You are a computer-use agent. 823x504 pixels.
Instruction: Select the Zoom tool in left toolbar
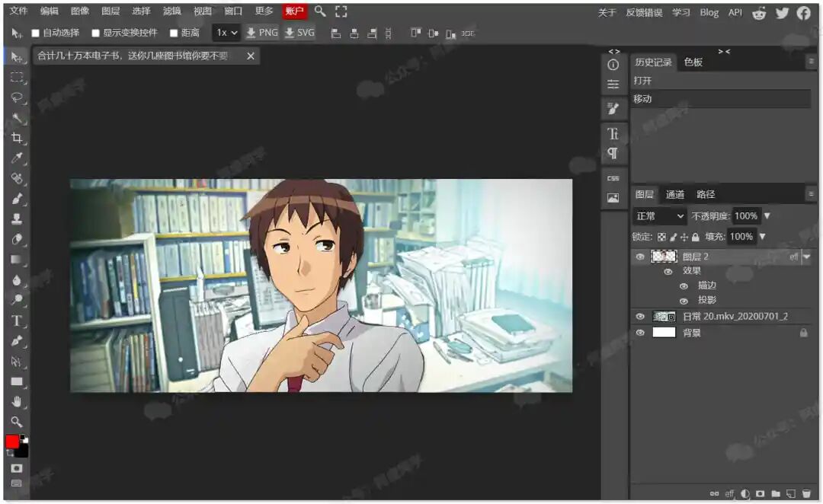[x=17, y=422]
